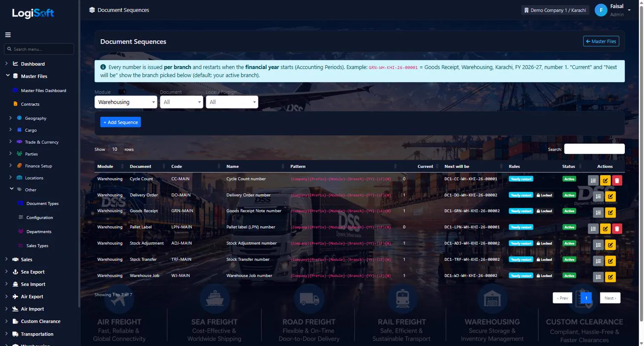Sort table by Module column header
The width and height of the screenshot is (644, 346).
coord(110,166)
